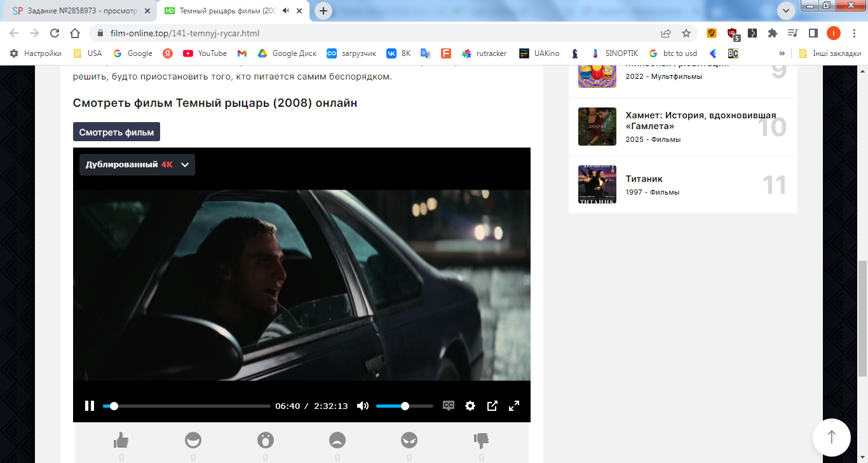Click the 2022 Мультфильмы poster thumbnail
868x463 pixels.
tap(597, 76)
